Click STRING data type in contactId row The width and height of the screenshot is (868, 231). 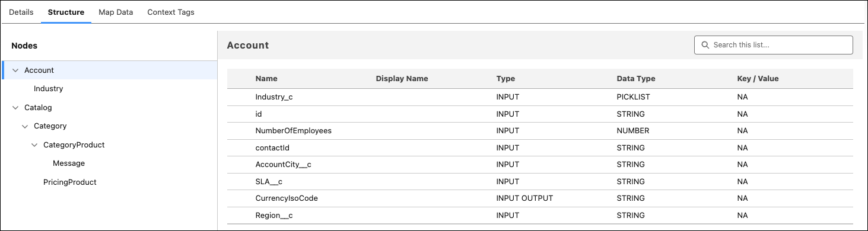631,147
